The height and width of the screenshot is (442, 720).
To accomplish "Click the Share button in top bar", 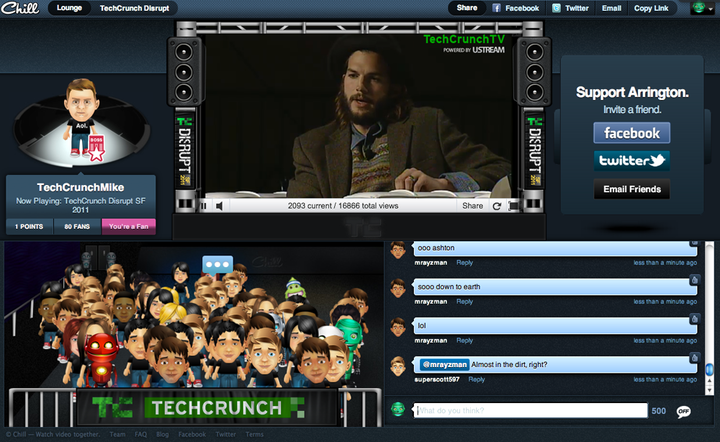I will coord(467,8).
